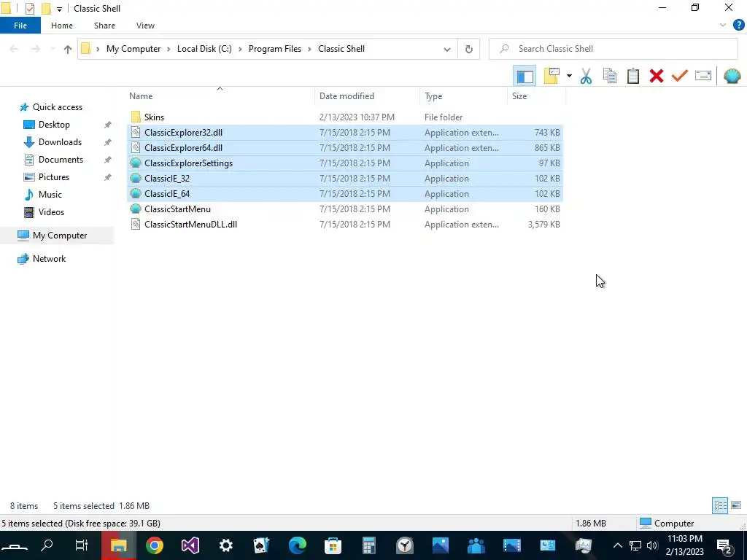Expand chevron after Program Files breadcrumb
This screenshot has height=560, width=747.
click(309, 49)
